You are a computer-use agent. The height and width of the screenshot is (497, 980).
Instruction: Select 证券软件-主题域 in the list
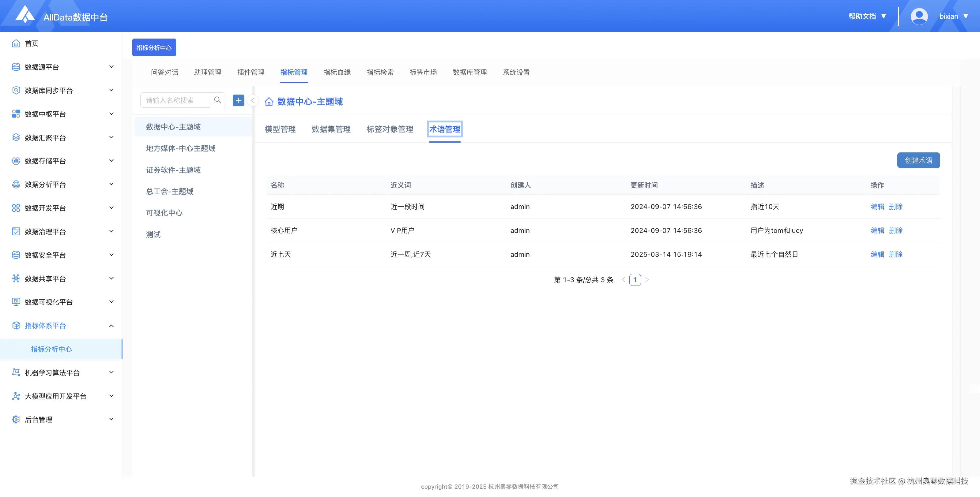(x=173, y=170)
